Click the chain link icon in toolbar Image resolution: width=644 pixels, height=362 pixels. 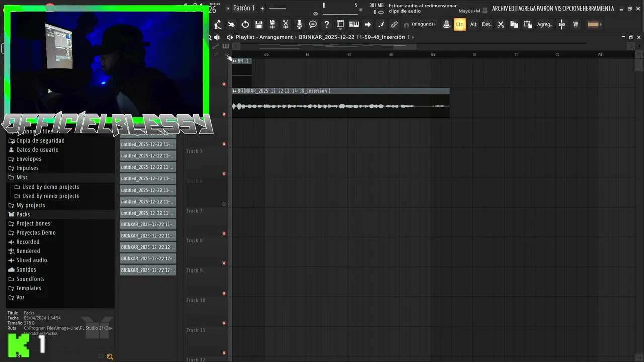[395, 24]
